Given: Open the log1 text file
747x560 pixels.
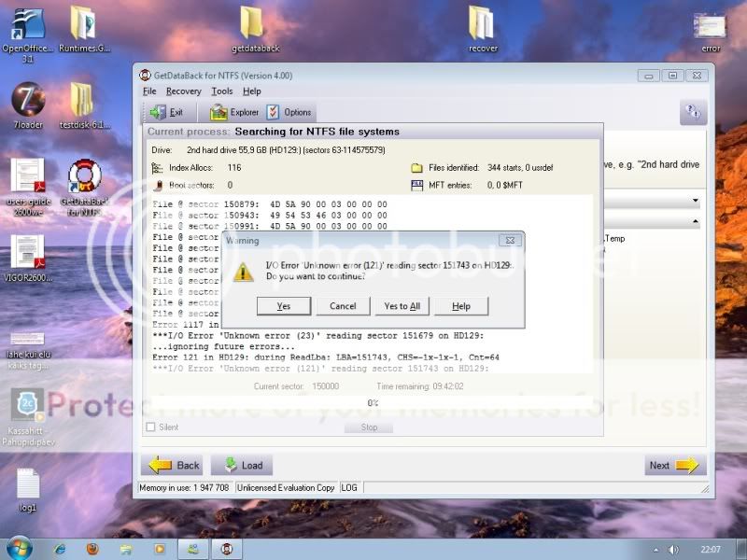Looking at the screenshot, I should click(x=28, y=491).
